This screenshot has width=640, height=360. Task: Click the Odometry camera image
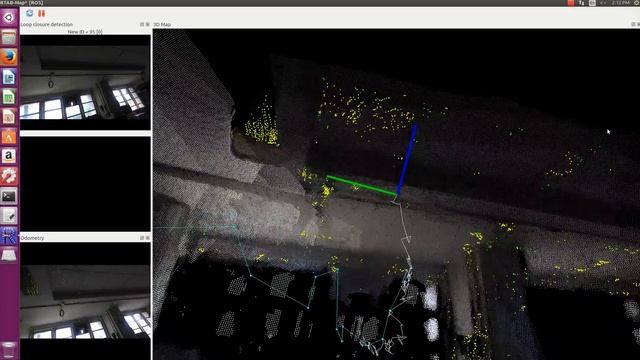[x=85, y=301]
